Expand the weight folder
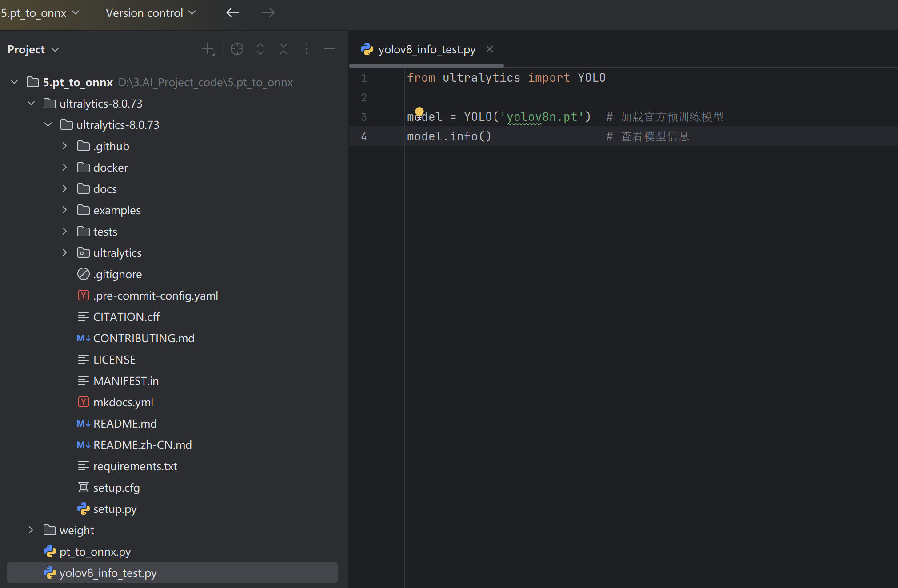The width and height of the screenshot is (898, 588). click(30, 530)
